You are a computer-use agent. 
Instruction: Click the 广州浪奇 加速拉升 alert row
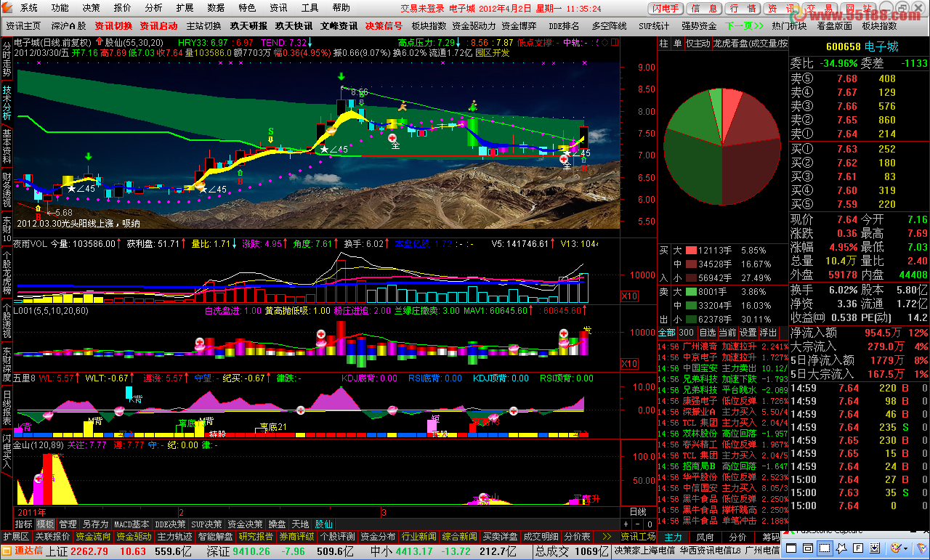[723, 346]
